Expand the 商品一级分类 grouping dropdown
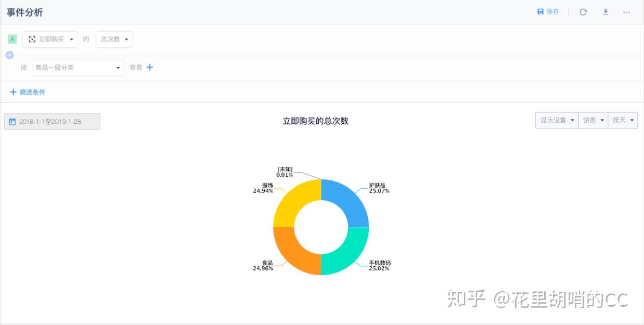 [x=78, y=68]
